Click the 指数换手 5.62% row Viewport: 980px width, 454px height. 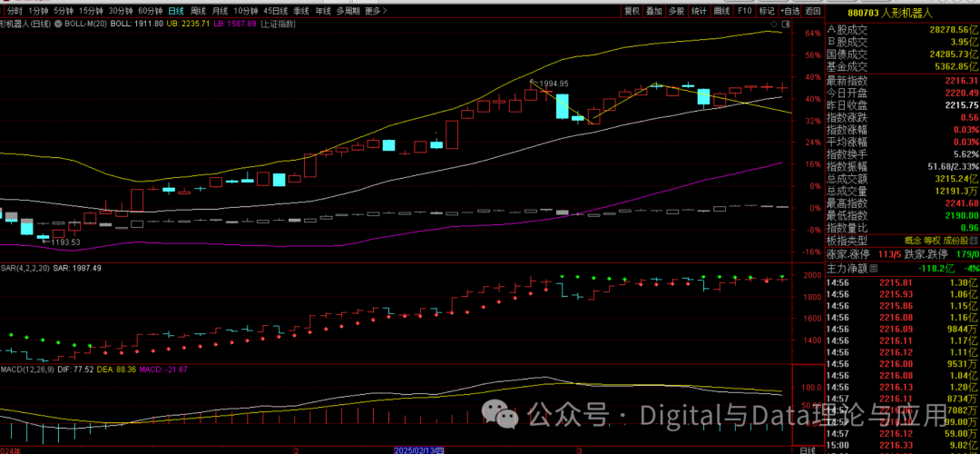point(903,153)
